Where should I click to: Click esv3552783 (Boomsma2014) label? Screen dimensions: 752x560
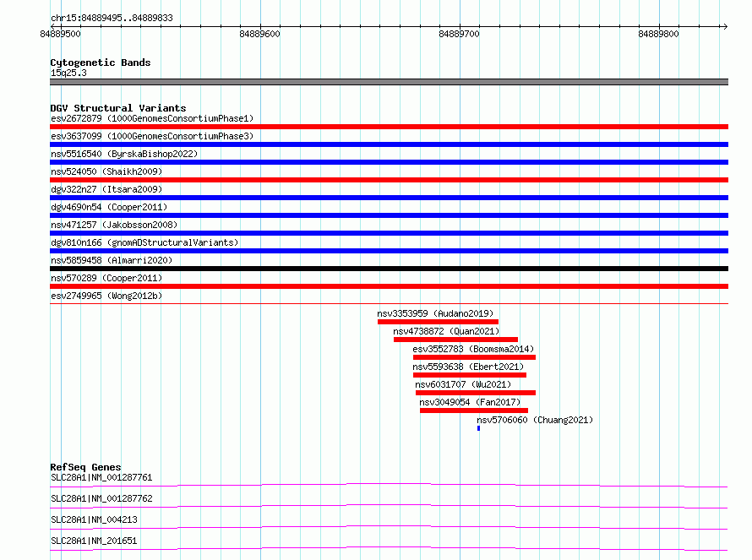click(473, 349)
